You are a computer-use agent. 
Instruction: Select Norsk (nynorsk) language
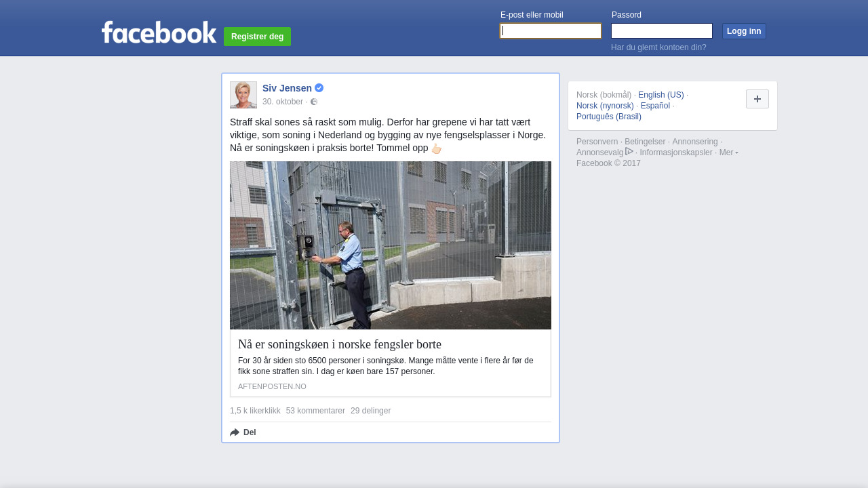coord(605,106)
